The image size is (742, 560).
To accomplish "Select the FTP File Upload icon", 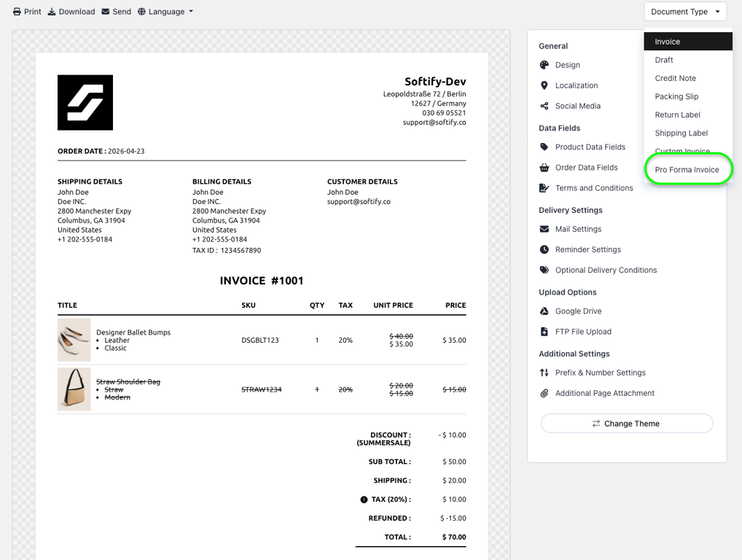I will click(x=544, y=331).
